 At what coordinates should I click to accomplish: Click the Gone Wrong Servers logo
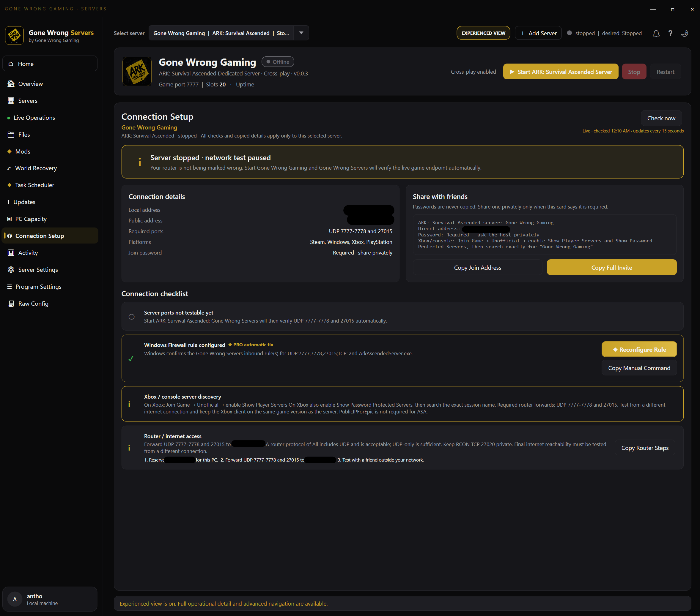[14, 35]
